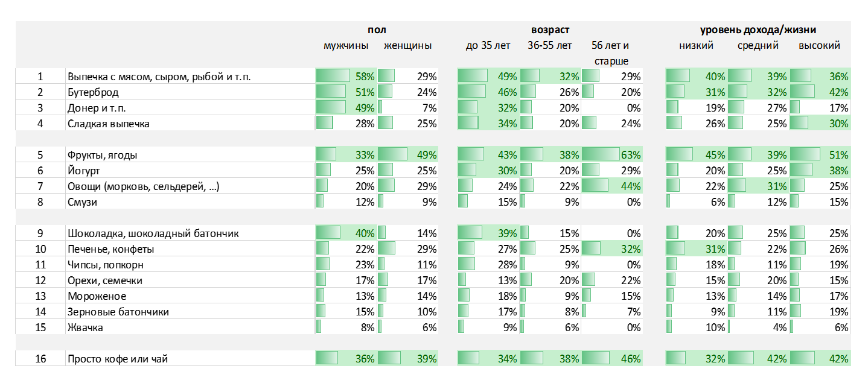Click the "до 35 лет" column header
The width and height of the screenshot is (868, 389).
(x=488, y=46)
